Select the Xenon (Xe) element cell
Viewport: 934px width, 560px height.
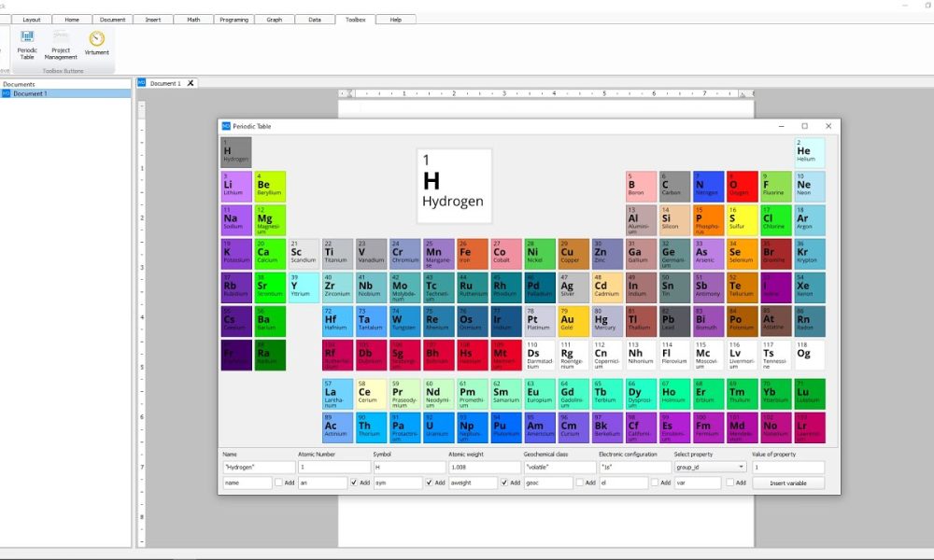[810, 287]
